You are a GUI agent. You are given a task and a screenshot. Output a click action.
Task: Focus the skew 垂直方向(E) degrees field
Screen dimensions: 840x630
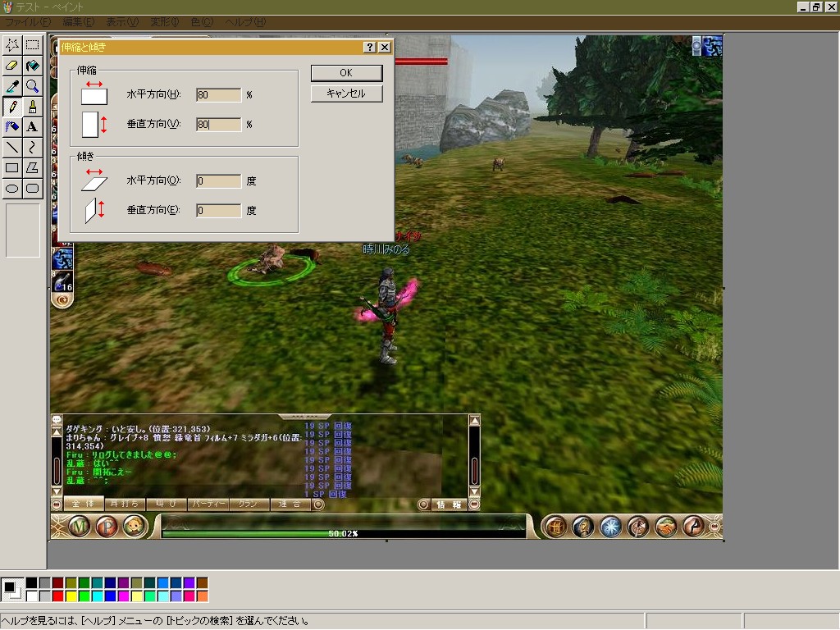pyautogui.click(x=218, y=211)
